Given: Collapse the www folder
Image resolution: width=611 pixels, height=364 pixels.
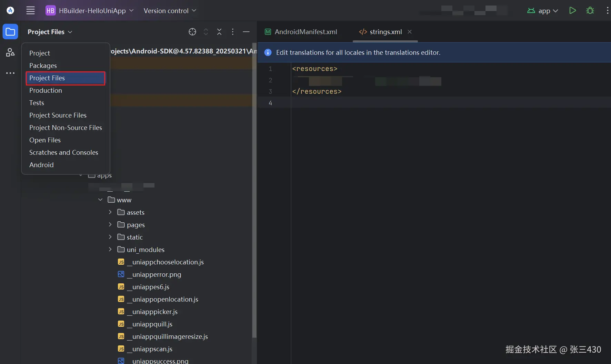Looking at the screenshot, I should click(x=100, y=200).
